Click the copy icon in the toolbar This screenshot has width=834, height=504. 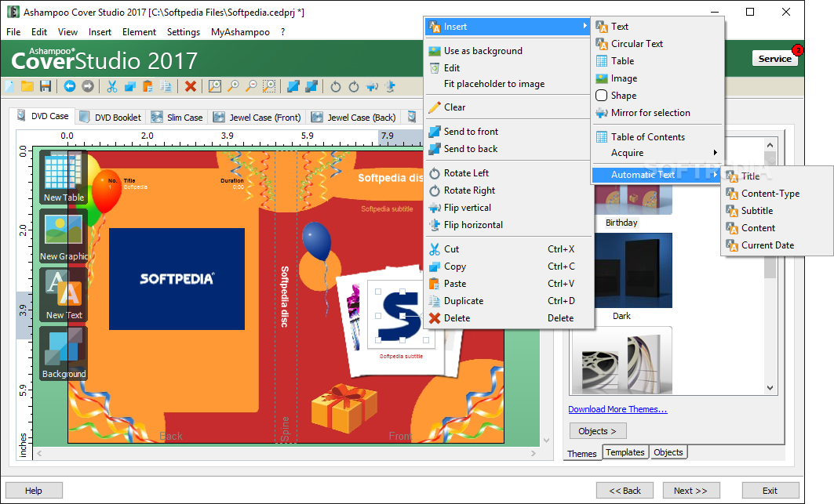(129, 86)
